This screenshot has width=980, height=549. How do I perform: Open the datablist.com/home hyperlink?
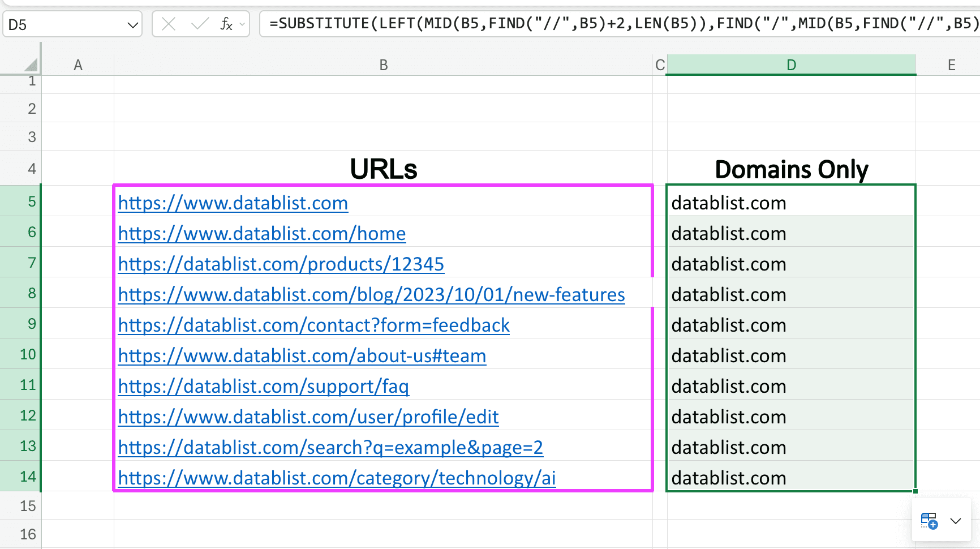point(261,233)
